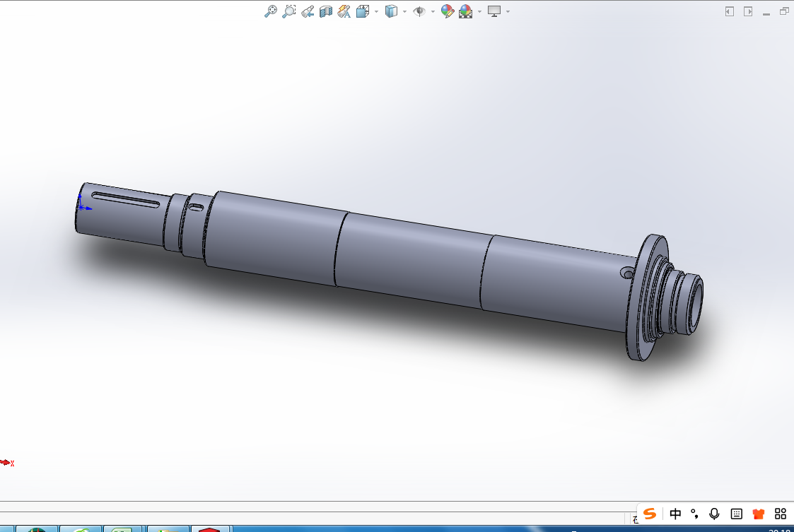This screenshot has height=532, width=794.
Task: Minimize the document window
Action: point(766,13)
